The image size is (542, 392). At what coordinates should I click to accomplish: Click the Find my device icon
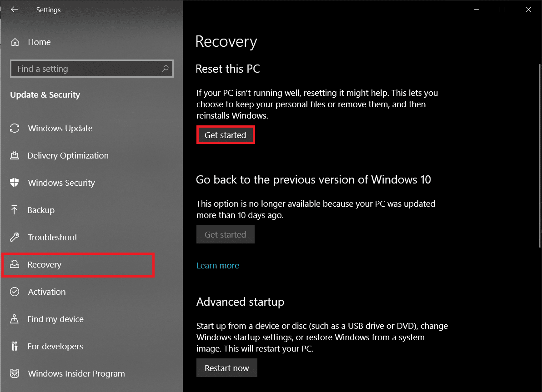point(15,319)
